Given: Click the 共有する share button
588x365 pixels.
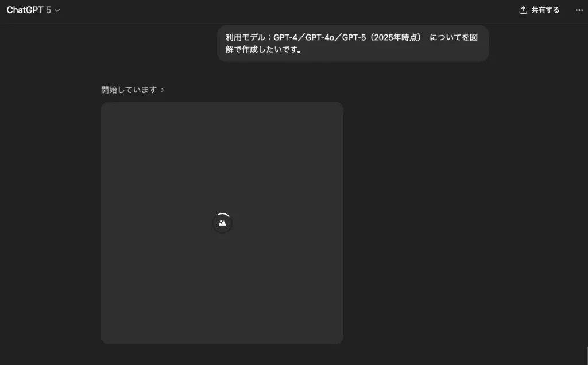Looking at the screenshot, I should pyautogui.click(x=540, y=10).
